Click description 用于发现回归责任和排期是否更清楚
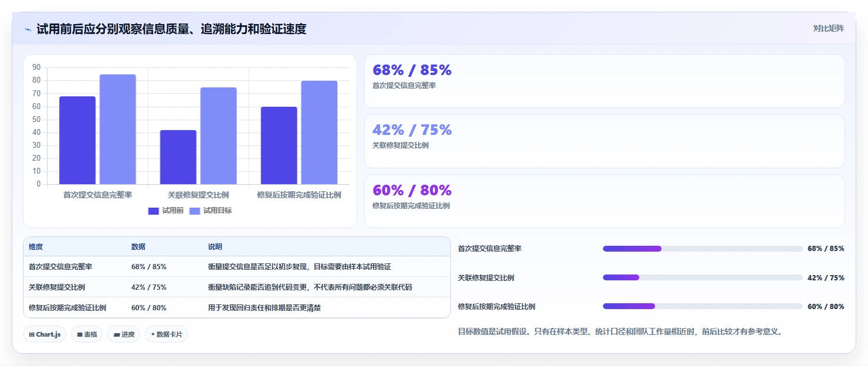The width and height of the screenshot is (868, 366). pos(265,308)
